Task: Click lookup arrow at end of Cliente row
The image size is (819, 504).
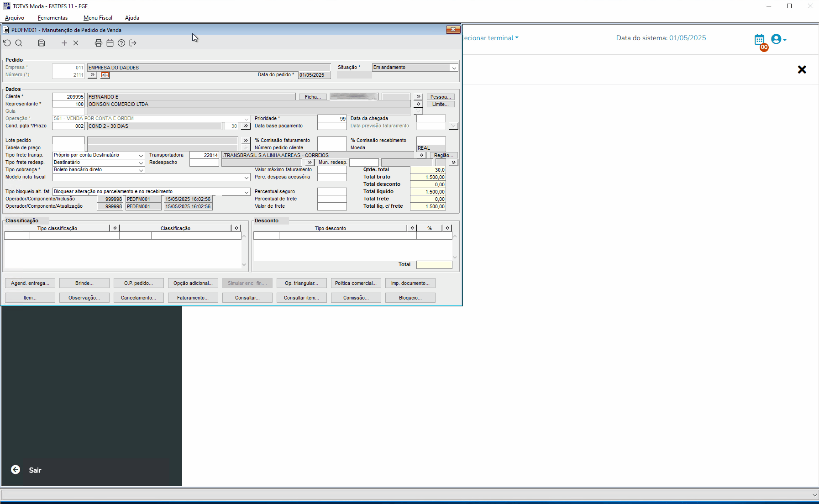Action: [418, 97]
